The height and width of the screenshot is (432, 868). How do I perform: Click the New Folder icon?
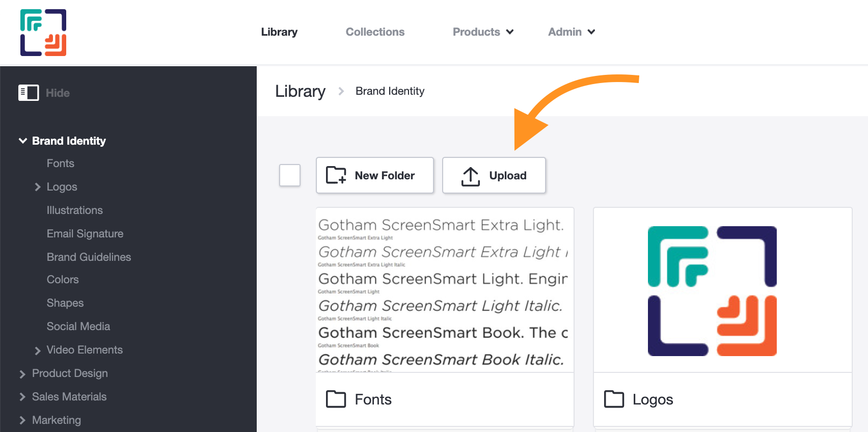[x=336, y=175]
